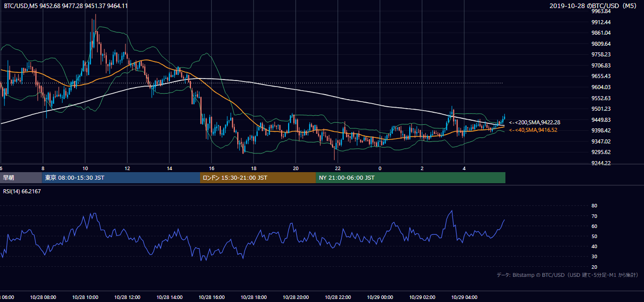Screen dimensions: 644x302
Task: Select the 40 SMA 9416.52 label
Action: click(x=533, y=130)
